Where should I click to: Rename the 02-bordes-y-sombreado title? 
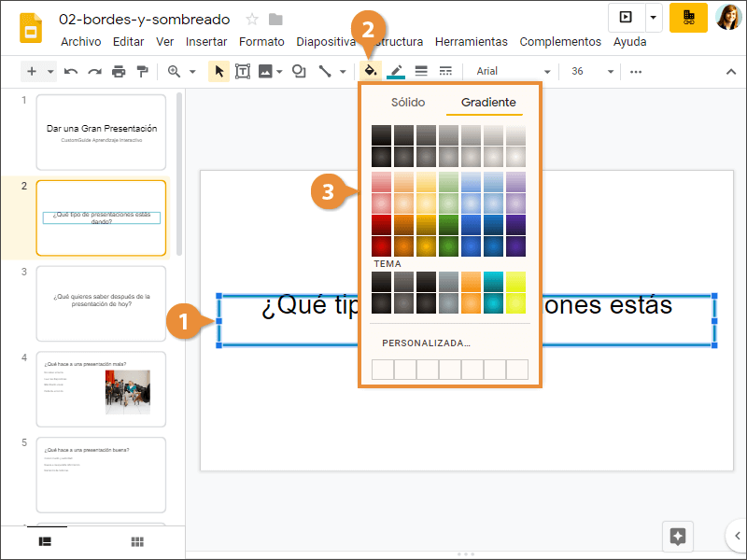click(145, 20)
